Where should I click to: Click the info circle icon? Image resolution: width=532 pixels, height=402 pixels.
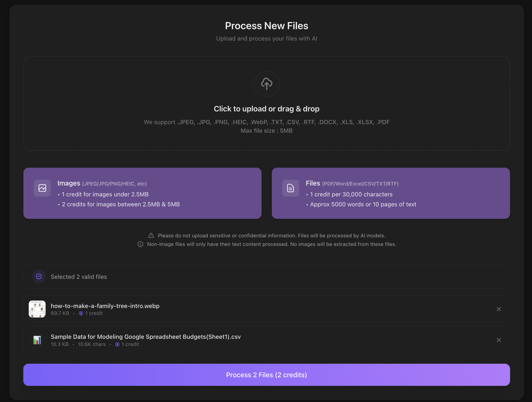click(140, 244)
